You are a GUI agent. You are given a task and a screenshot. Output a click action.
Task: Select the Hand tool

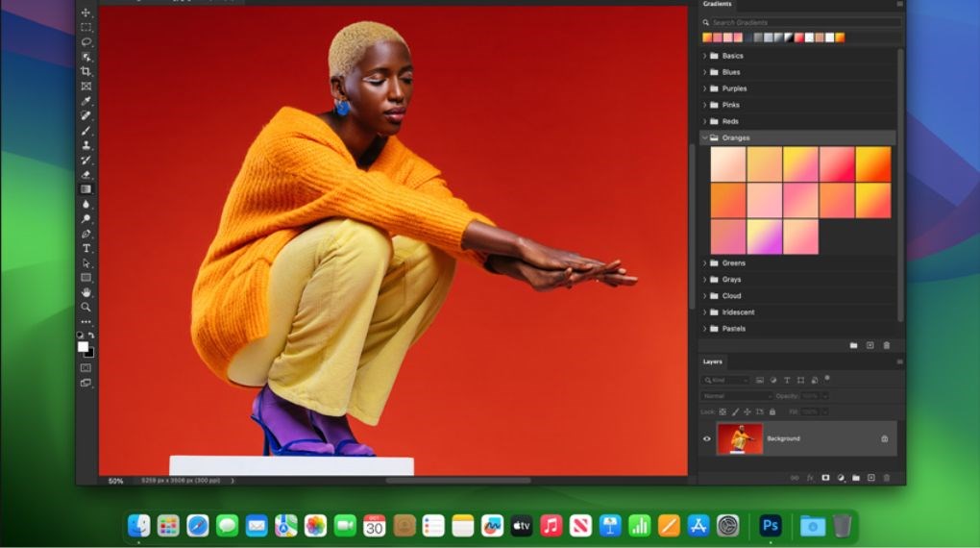point(86,292)
